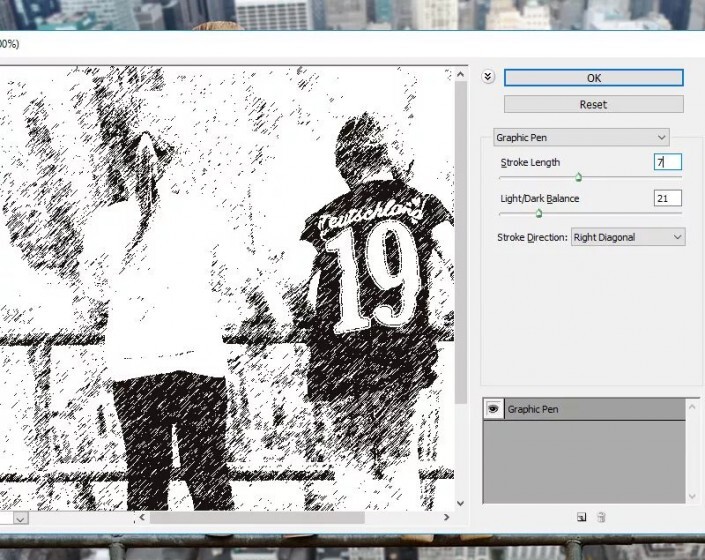The height and width of the screenshot is (560, 705).
Task: Click the Light/Dark Balance value field
Action: pyautogui.click(x=667, y=199)
